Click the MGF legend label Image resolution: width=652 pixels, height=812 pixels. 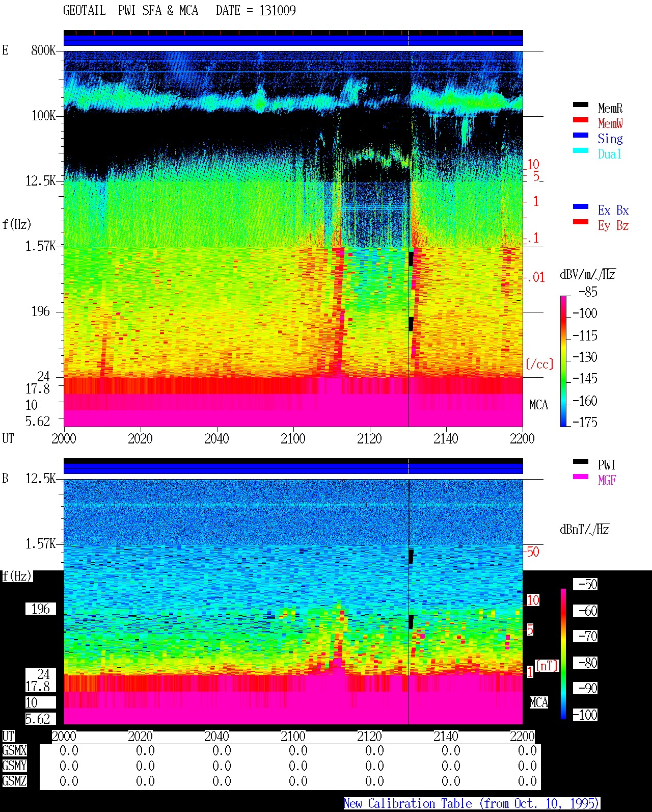(x=607, y=480)
